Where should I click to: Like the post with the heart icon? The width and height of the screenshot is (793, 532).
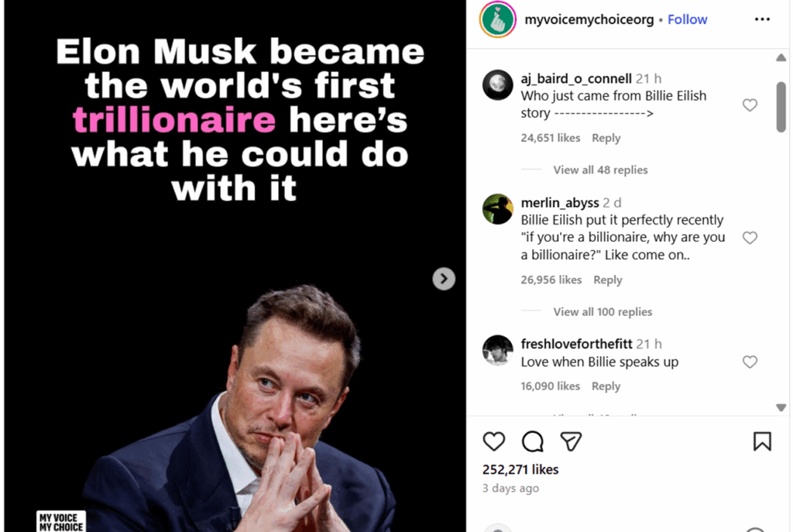tap(493, 441)
